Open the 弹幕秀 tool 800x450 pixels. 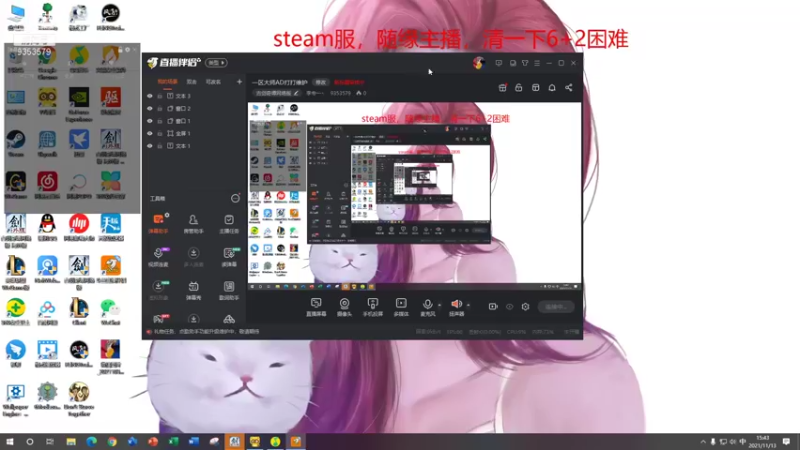(x=193, y=290)
